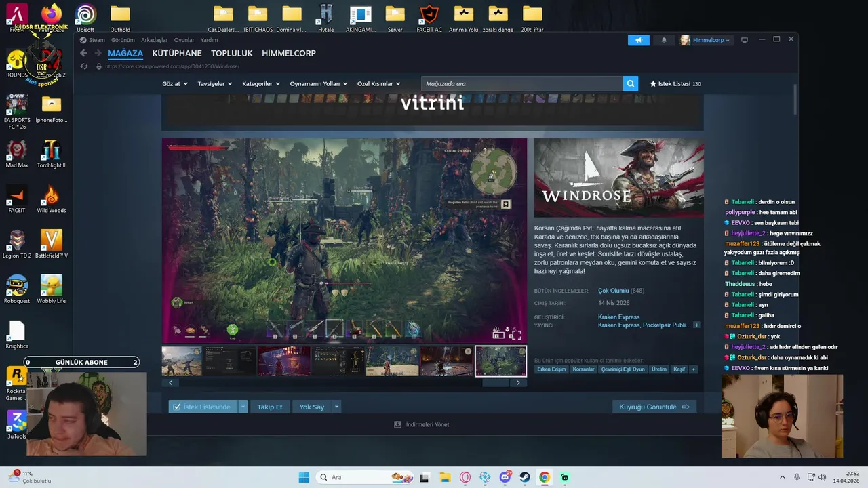
Task: Click the Mağazada ara search field
Action: click(x=521, y=83)
